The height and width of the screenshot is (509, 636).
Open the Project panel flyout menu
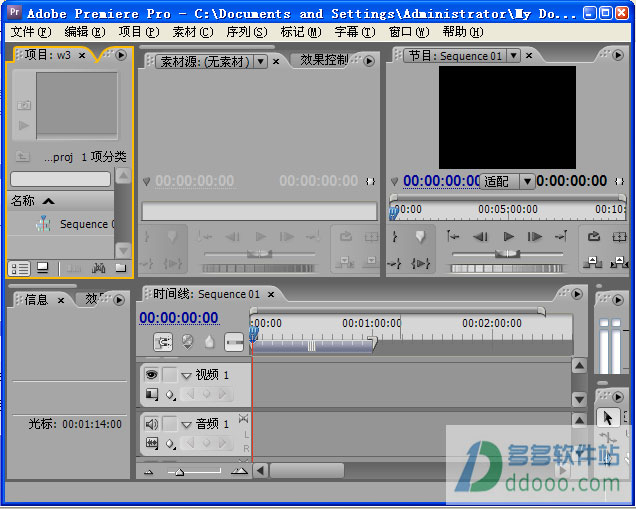point(121,55)
